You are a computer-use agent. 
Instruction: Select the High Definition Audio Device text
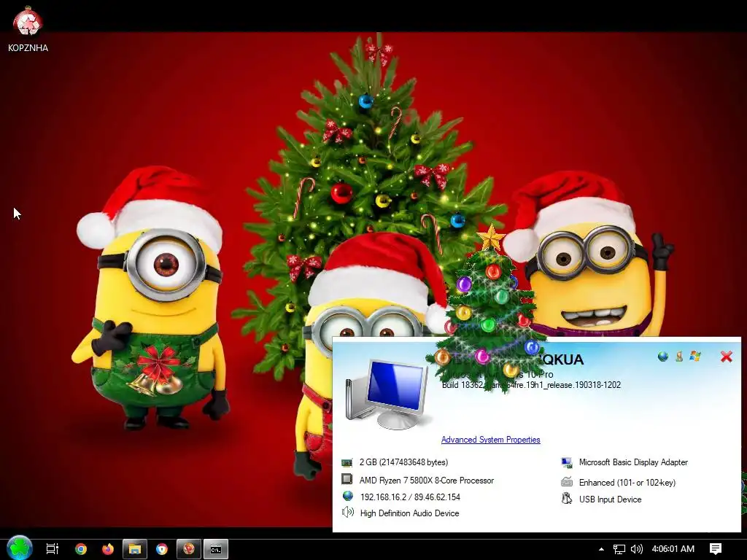pyautogui.click(x=410, y=513)
